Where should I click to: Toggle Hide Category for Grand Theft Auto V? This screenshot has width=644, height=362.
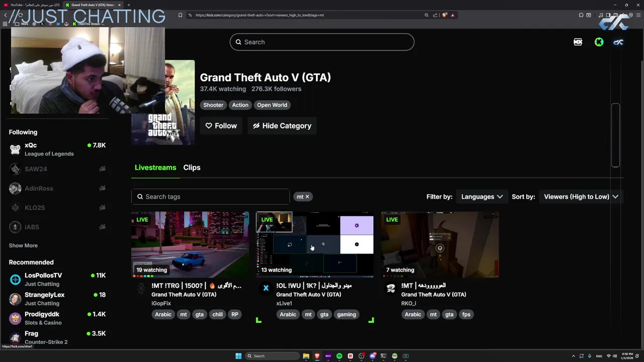(282, 126)
